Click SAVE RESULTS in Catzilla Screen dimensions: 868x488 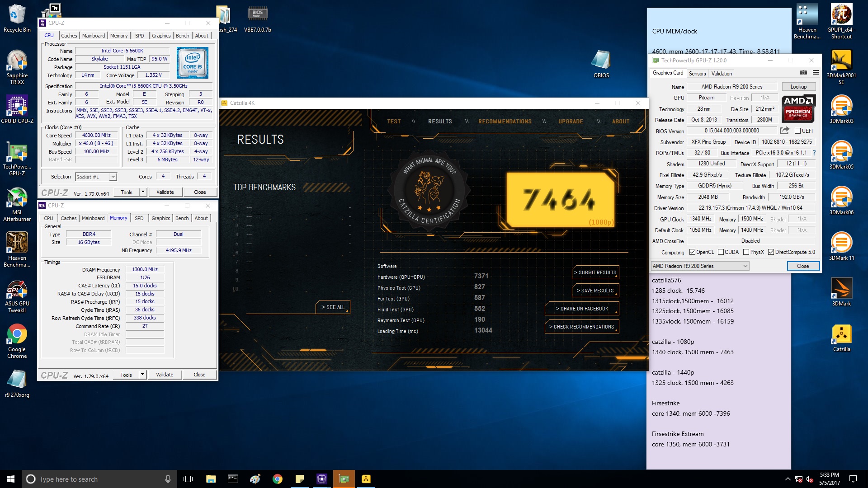[x=595, y=291]
